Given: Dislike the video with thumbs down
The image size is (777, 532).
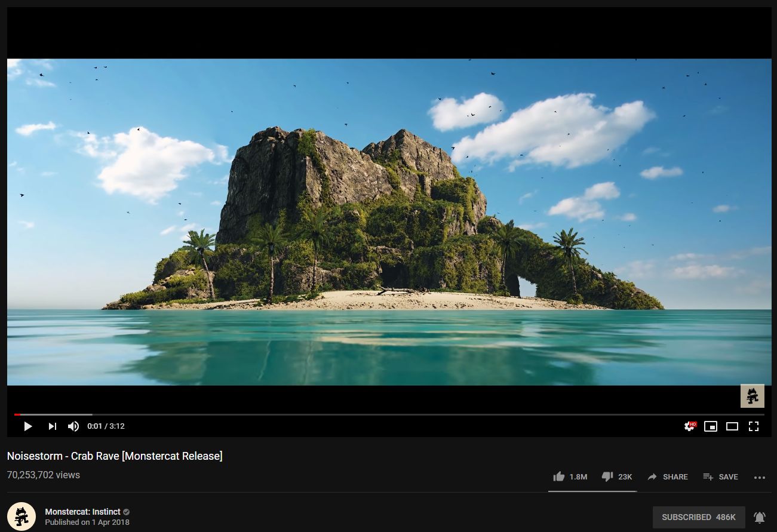Looking at the screenshot, I should pyautogui.click(x=607, y=476).
